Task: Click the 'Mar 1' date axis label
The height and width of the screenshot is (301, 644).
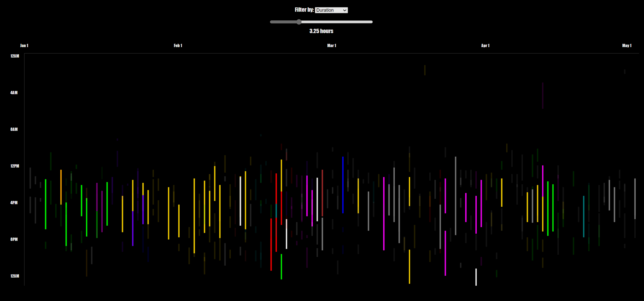Action: pyautogui.click(x=332, y=46)
